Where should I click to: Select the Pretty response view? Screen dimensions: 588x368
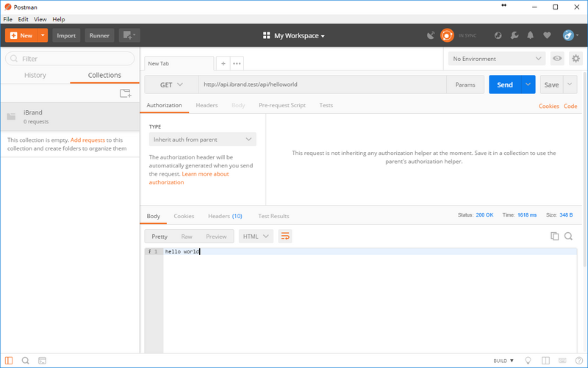pyautogui.click(x=159, y=237)
